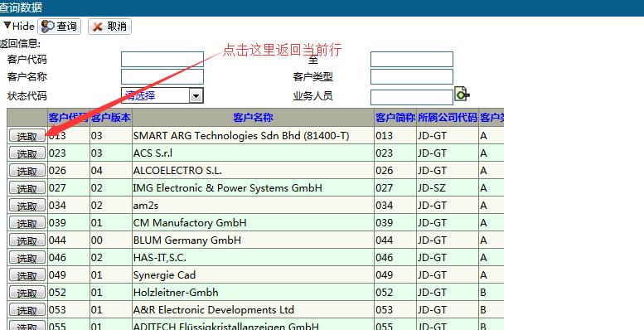The image size is (644, 330).
Task: Select row ALCOELECTRO S.L. with 选取
Action: tap(27, 171)
